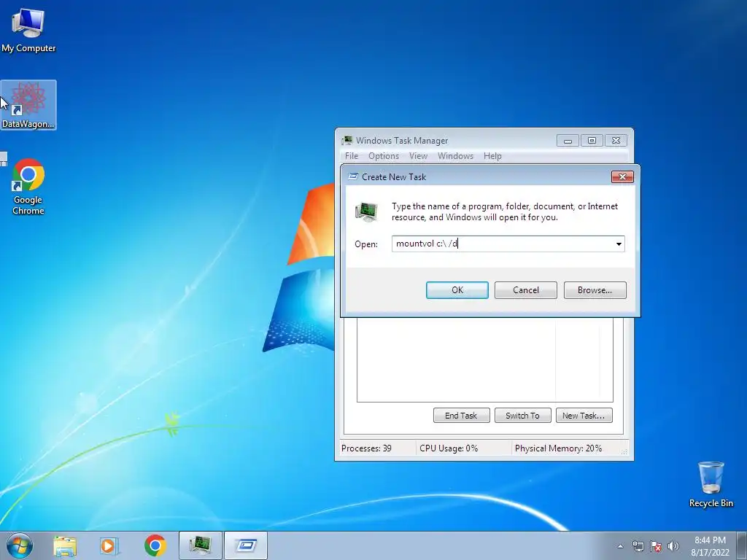
Task: Click the Browse... button
Action: [595, 290]
